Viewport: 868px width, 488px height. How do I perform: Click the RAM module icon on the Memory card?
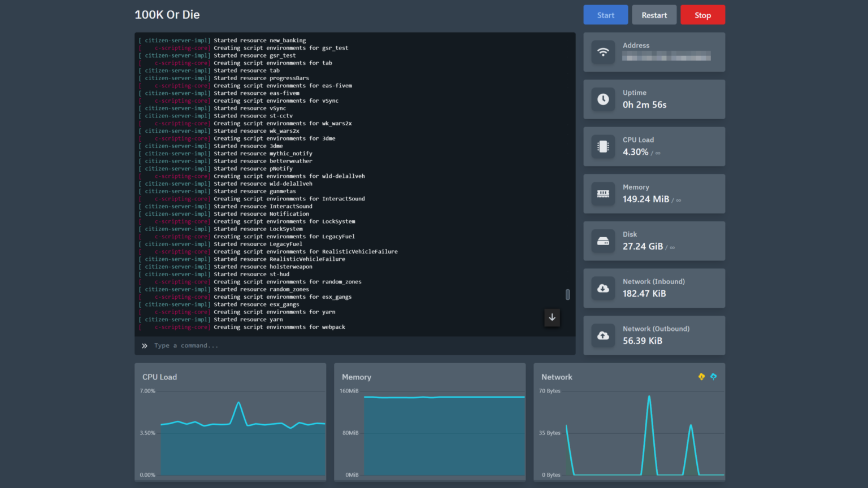603,194
